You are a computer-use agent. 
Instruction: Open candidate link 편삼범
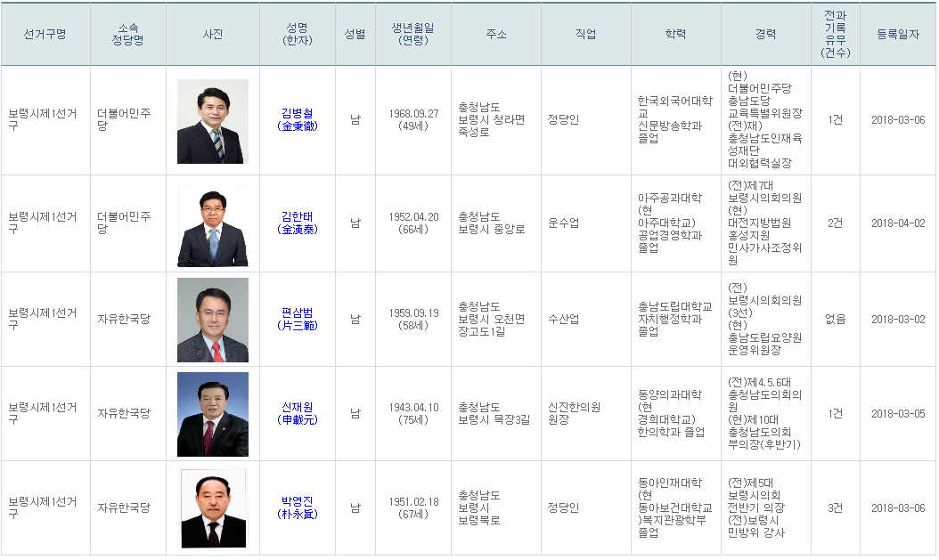tap(297, 320)
